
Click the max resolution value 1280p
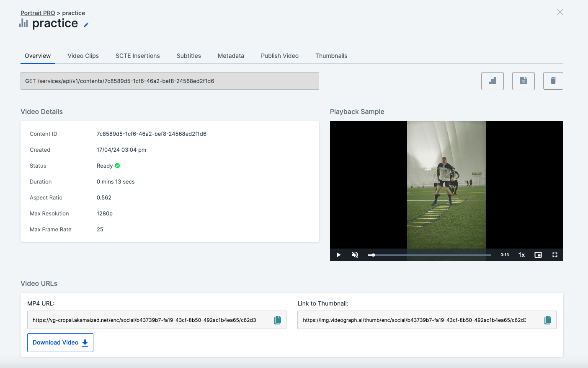pos(105,213)
